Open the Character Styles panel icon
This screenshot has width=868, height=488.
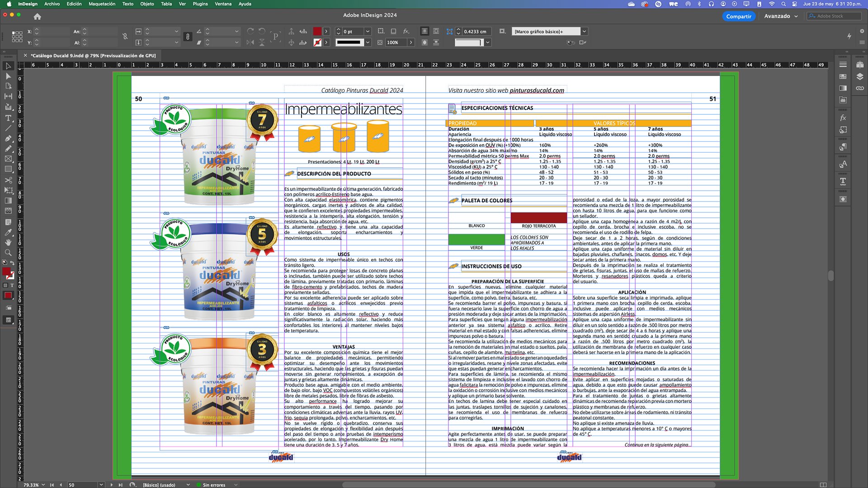[x=843, y=164]
